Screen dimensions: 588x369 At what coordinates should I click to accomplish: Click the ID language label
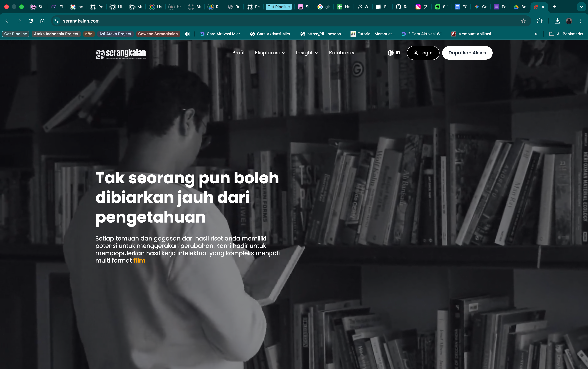(x=398, y=53)
